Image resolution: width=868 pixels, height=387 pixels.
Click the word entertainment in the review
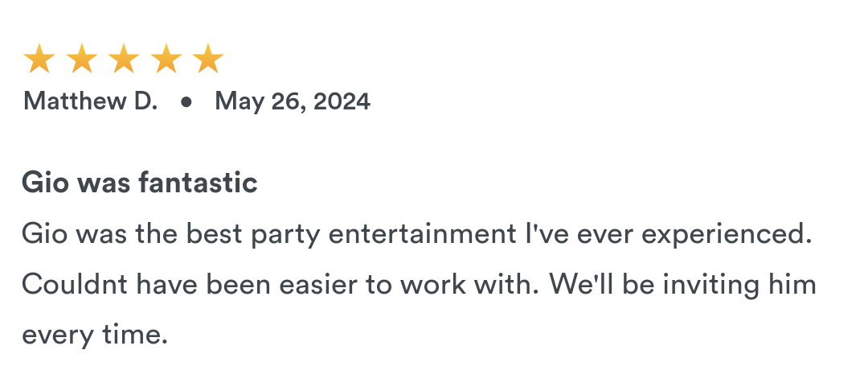423,234
